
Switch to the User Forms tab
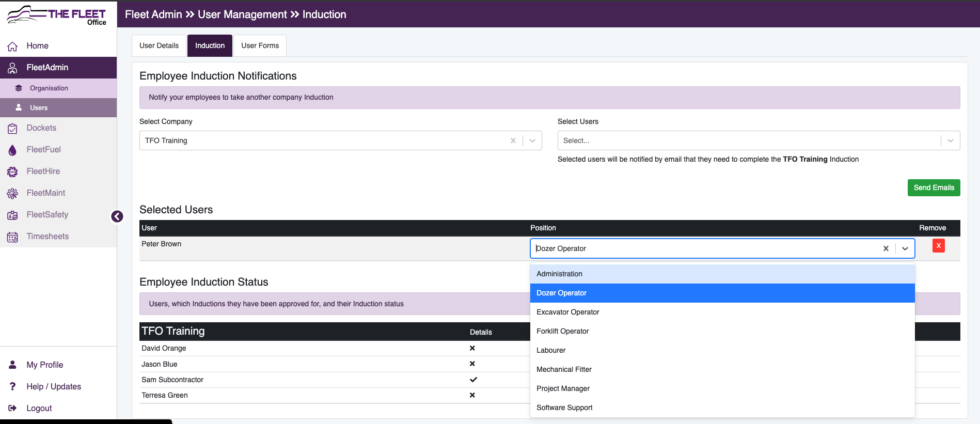(x=260, y=45)
